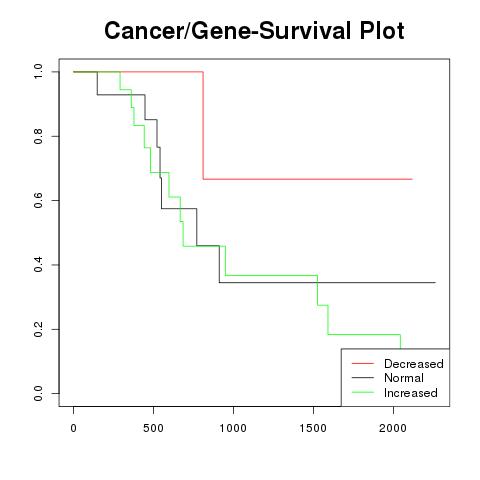Screen dimensions: 480x480
Task: Select the green Increased legend line
Action: pos(363,392)
